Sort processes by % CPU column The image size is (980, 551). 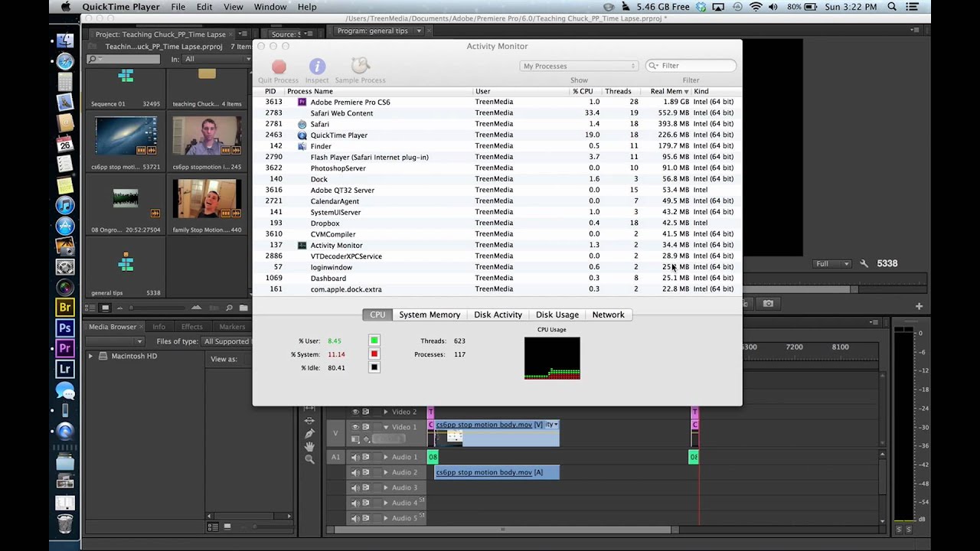(x=583, y=91)
